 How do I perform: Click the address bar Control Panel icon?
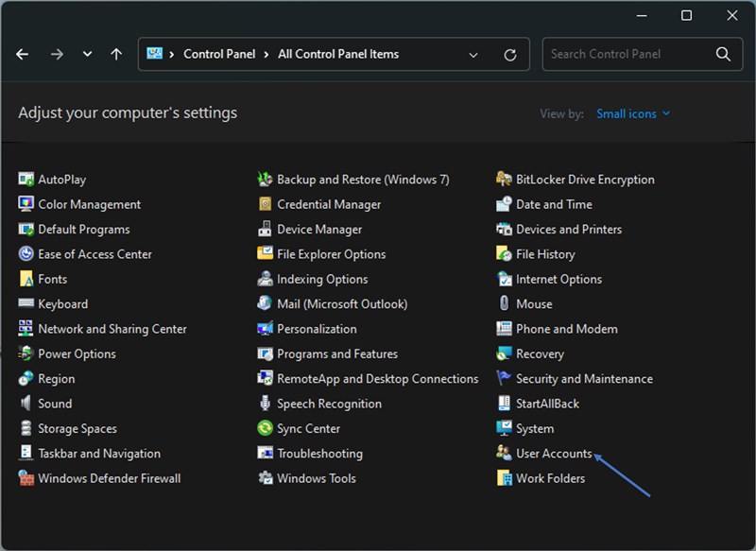point(154,54)
